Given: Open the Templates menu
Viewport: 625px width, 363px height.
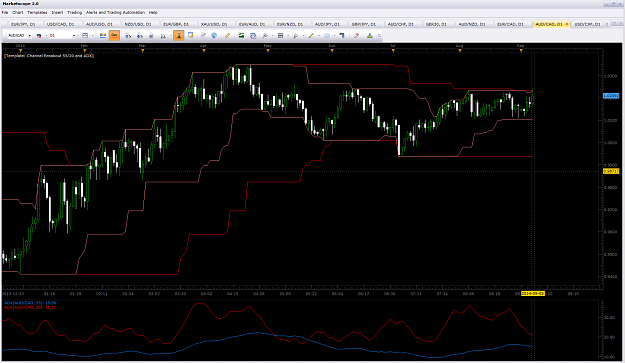Looking at the screenshot, I should 37,12.
